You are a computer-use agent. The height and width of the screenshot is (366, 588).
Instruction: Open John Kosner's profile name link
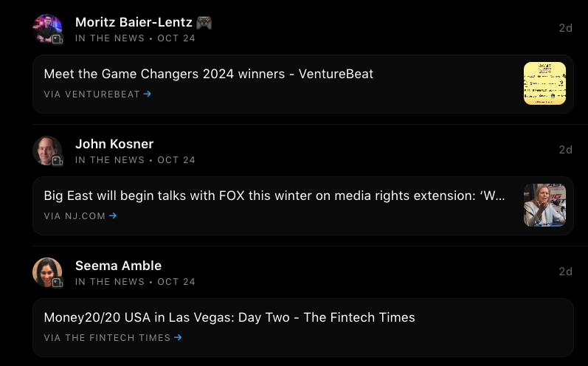[x=114, y=144]
